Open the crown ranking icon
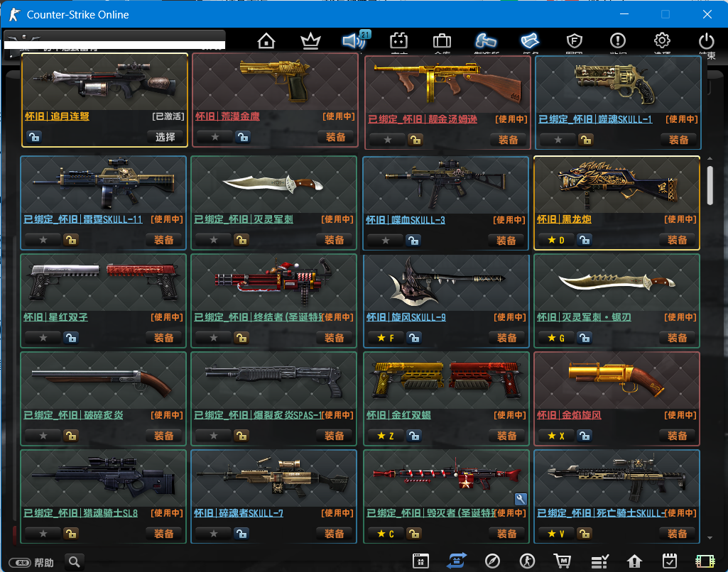The image size is (728, 572). (310, 41)
